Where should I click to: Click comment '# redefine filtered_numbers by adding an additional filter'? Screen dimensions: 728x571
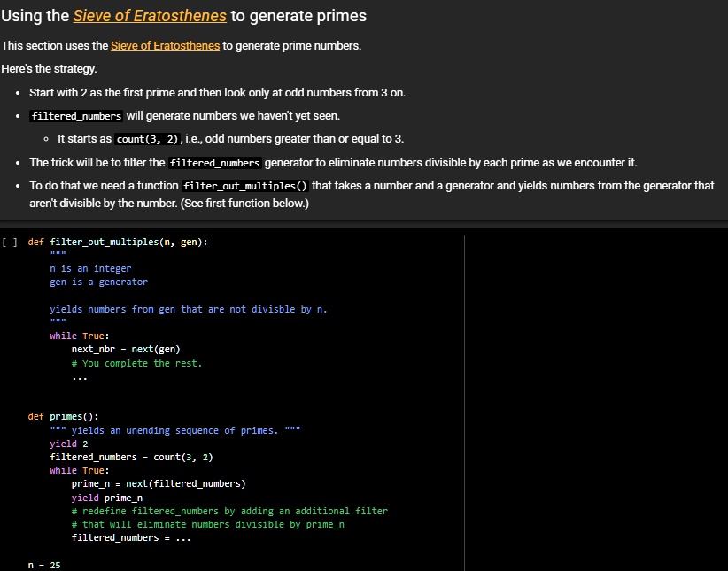[x=229, y=511]
